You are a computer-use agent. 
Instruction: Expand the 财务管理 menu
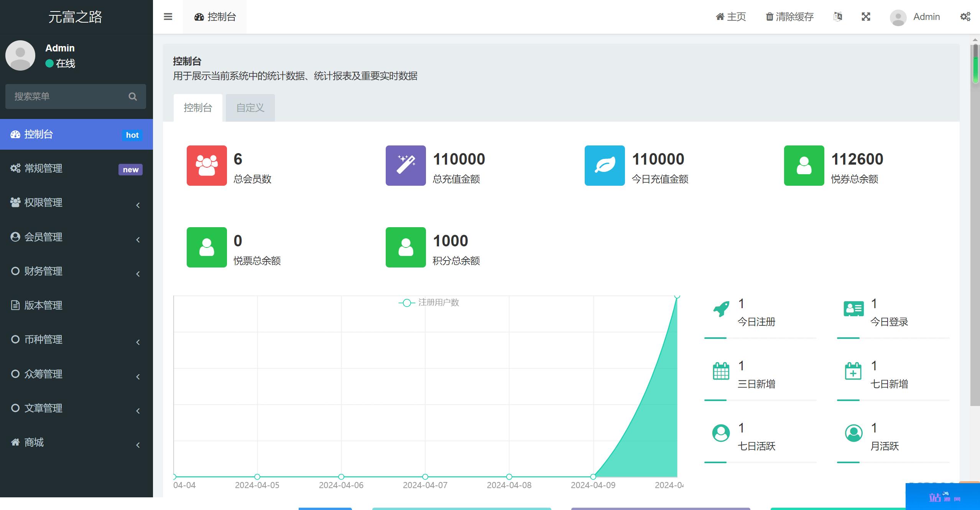tap(76, 271)
